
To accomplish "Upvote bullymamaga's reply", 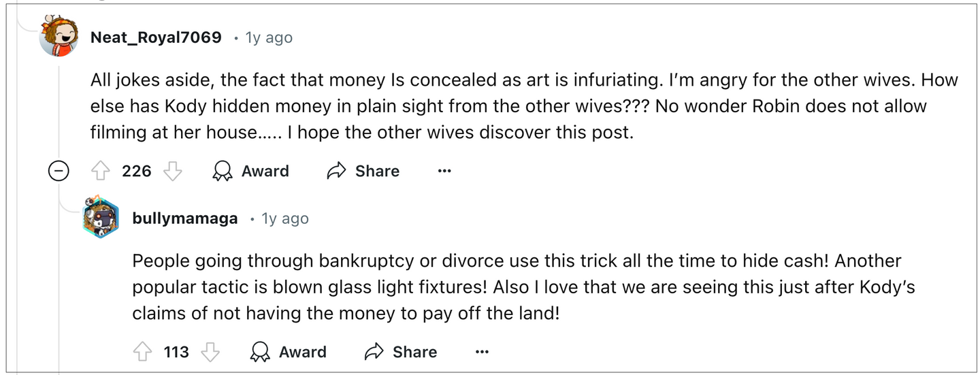I will (x=142, y=352).
